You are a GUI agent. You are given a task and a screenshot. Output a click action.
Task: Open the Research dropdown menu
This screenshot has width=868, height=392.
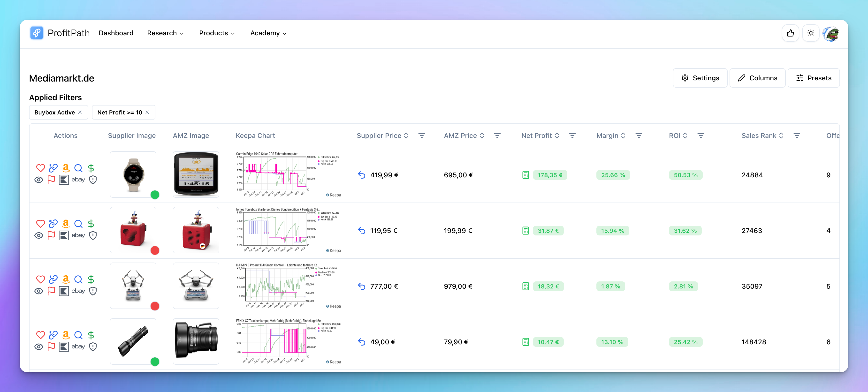(166, 33)
